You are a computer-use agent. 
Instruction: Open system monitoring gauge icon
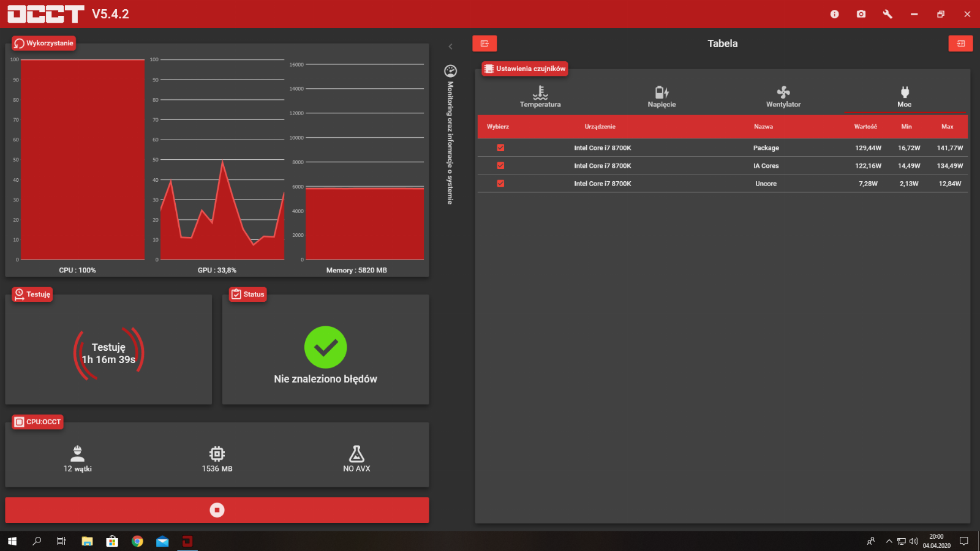coord(450,71)
